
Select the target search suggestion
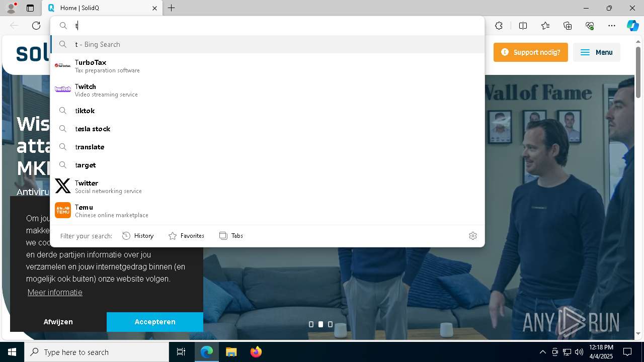coord(267,165)
